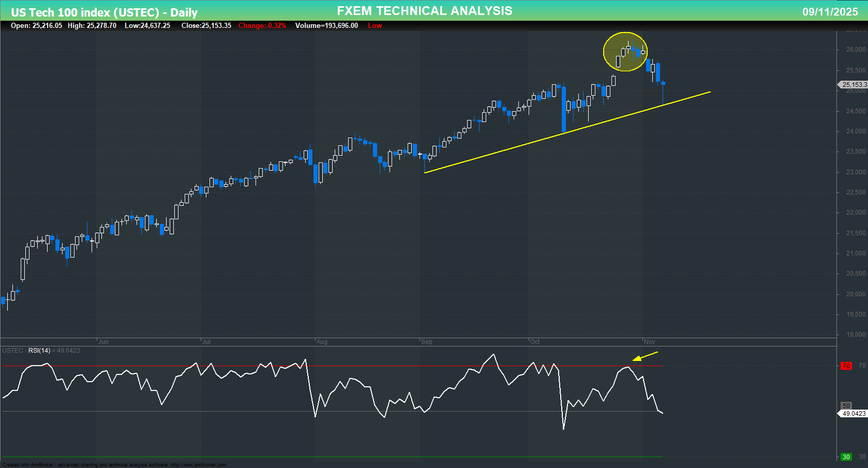
Task: Expand the USTEC - RSI(14) panel header
Action: click(41, 350)
